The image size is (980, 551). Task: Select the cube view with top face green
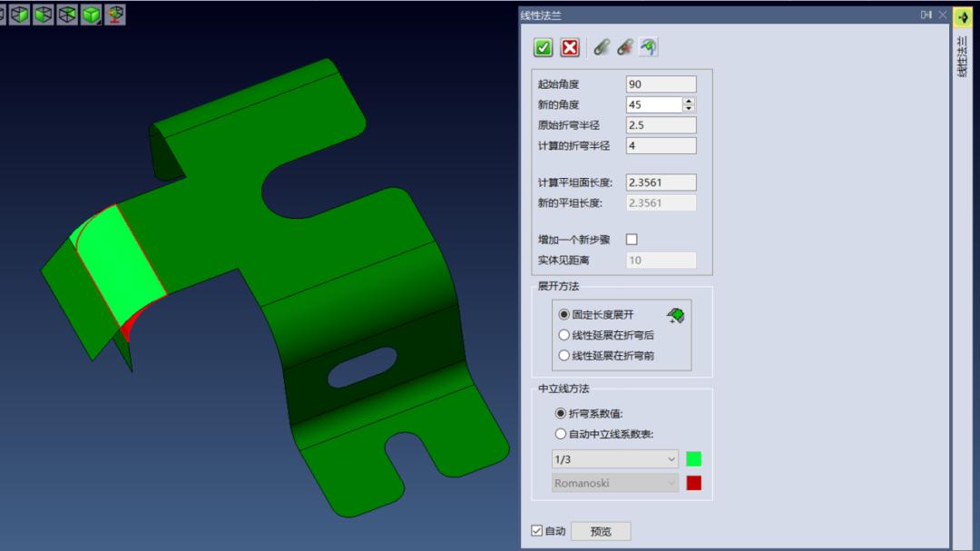(x=67, y=15)
